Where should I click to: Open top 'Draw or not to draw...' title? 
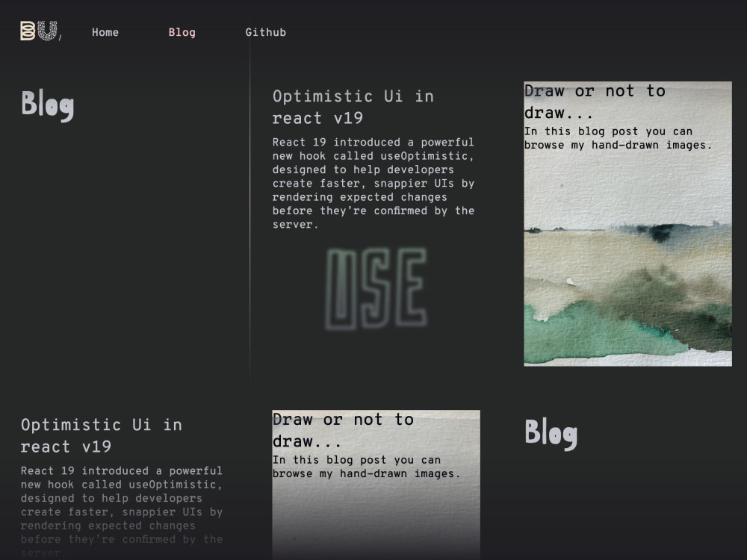(x=595, y=102)
